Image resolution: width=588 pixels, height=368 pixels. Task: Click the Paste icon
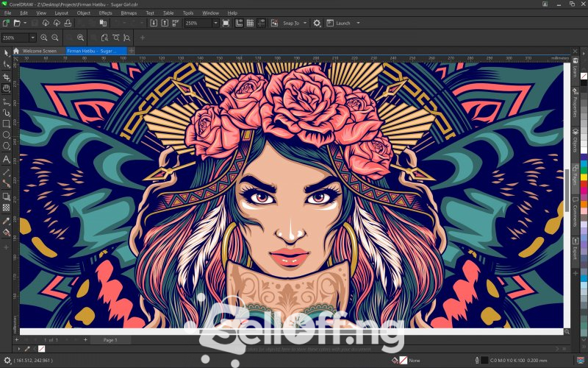[x=103, y=24]
